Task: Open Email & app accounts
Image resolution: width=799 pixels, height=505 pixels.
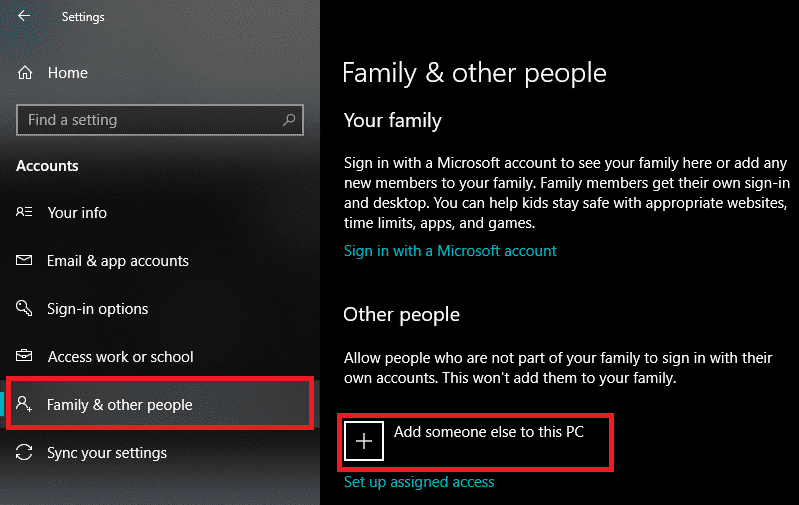Action: click(x=118, y=261)
